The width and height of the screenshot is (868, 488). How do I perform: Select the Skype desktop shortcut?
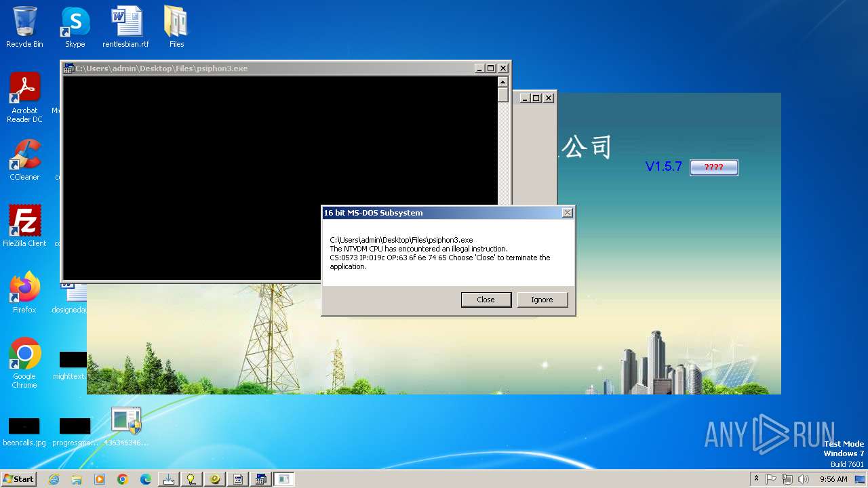coord(75,27)
